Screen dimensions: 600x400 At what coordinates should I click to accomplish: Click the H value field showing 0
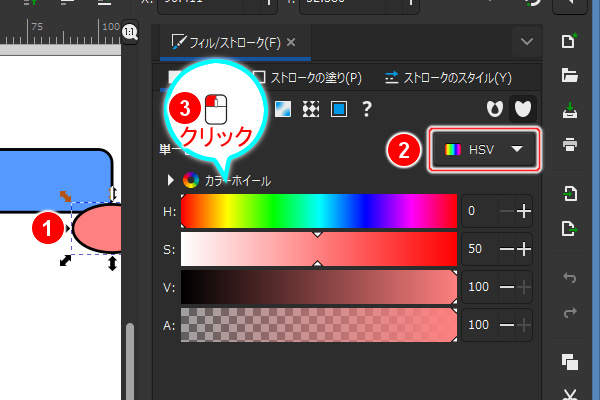pyautogui.click(x=480, y=211)
